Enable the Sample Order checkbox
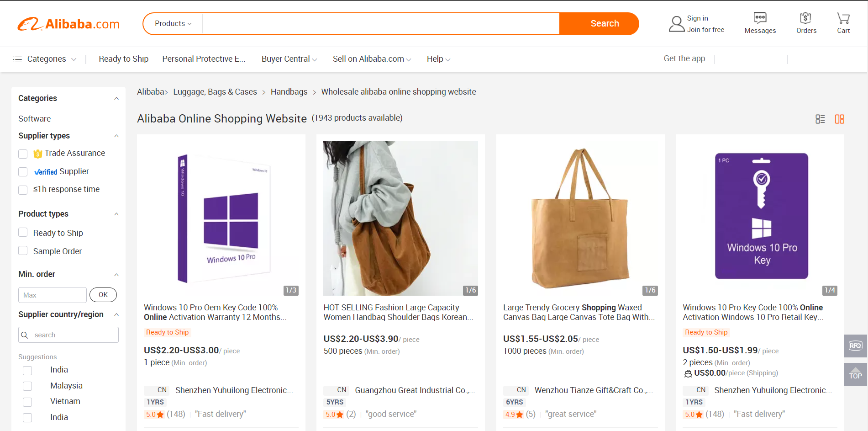Screen dimensions: 868x431 23,250
